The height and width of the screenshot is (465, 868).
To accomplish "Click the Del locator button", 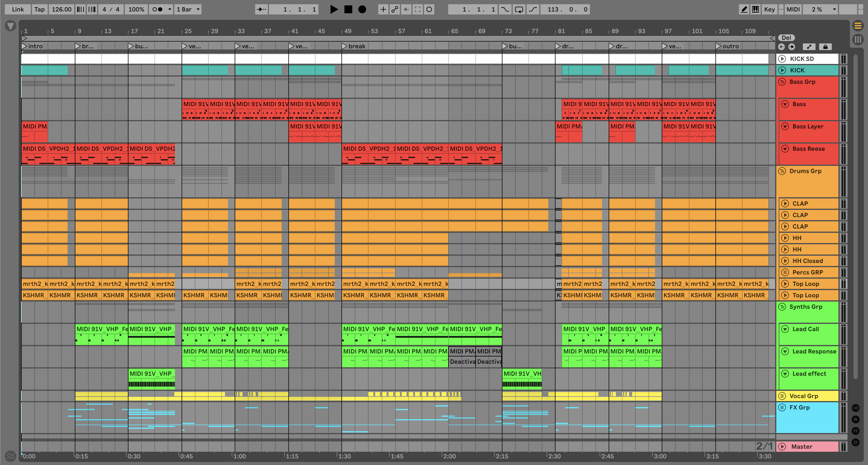I will tap(786, 38).
